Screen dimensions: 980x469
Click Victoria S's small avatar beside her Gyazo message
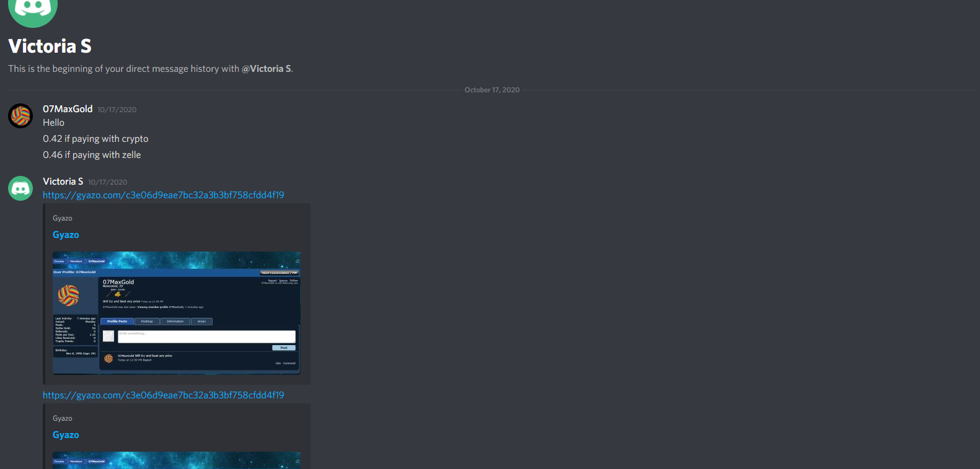point(20,188)
